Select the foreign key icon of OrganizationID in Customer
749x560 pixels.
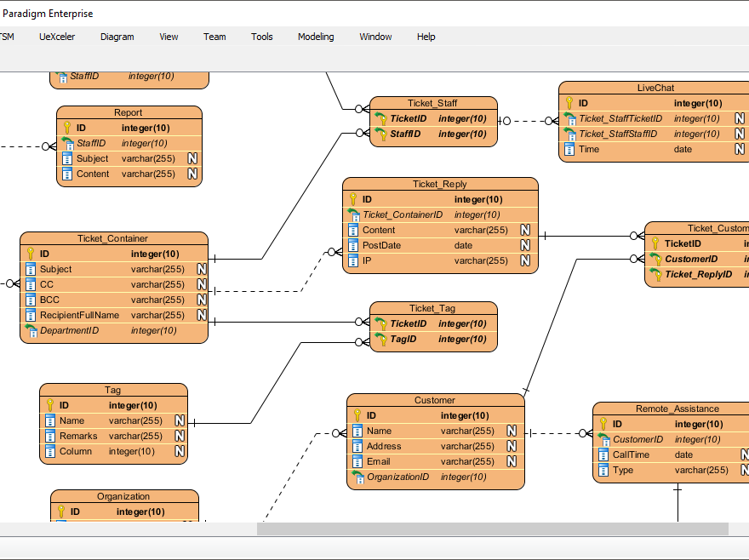[x=358, y=477]
